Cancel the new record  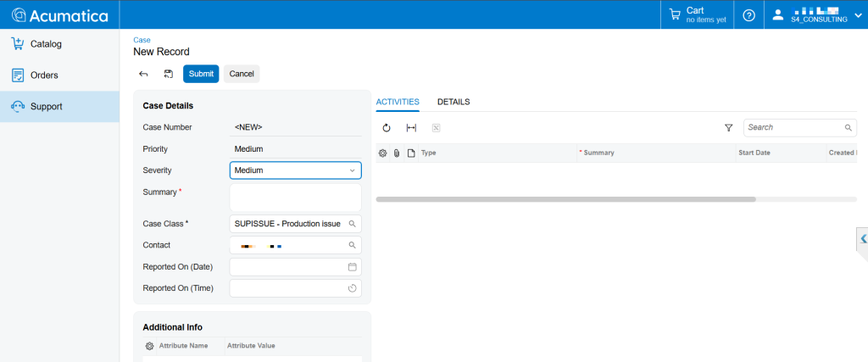(x=242, y=74)
